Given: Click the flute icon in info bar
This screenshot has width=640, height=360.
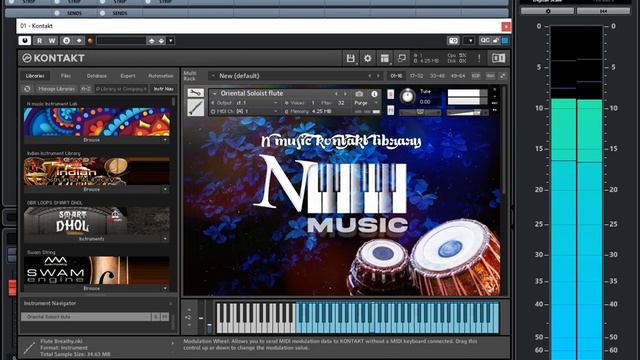Looking at the screenshot, I should [x=29, y=348].
